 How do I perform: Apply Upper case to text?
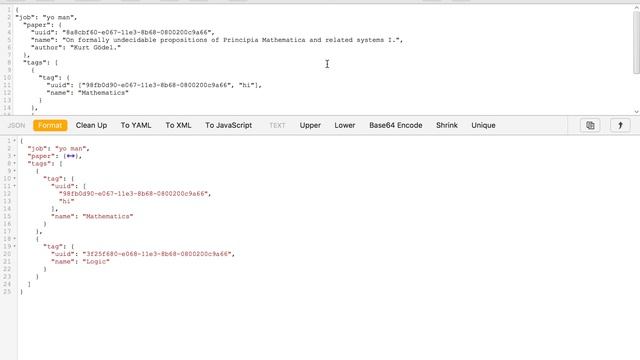click(x=310, y=125)
